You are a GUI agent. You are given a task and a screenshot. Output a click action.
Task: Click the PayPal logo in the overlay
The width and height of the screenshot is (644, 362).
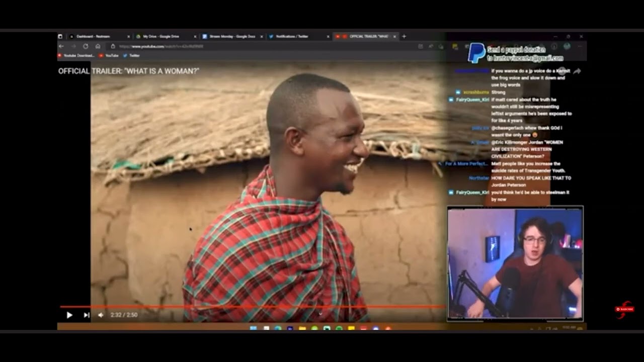tap(476, 53)
